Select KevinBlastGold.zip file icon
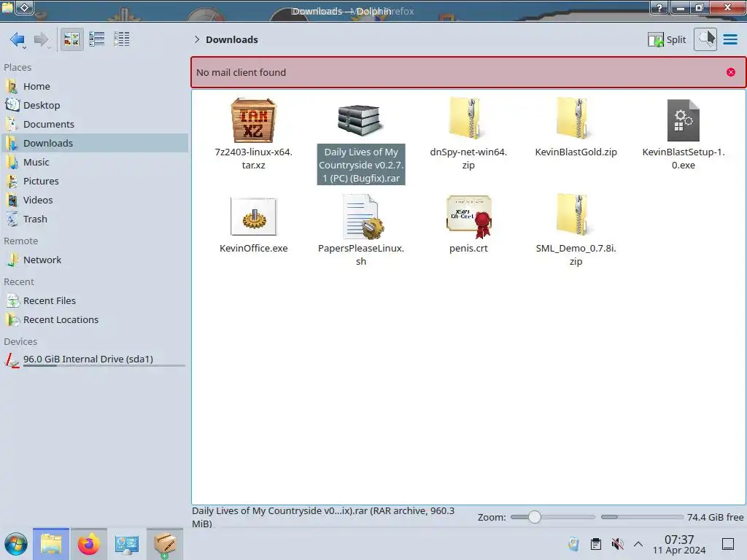The height and width of the screenshot is (560, 747). point(573,118)
